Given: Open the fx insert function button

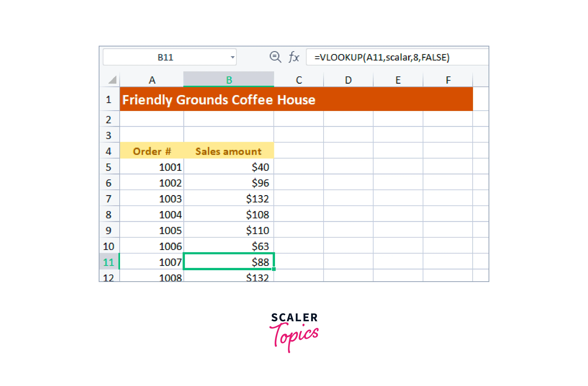Looking at the screenshot, I should [x=294, y=57].
